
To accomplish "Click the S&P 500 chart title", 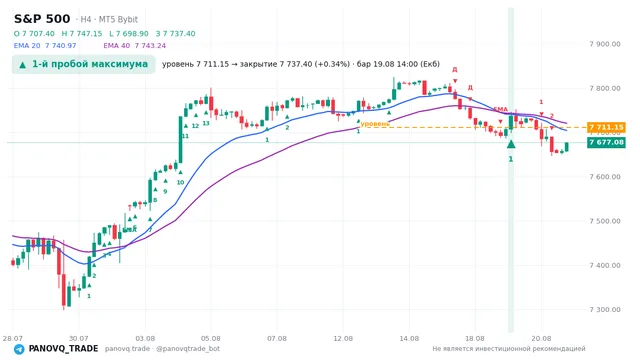I will [42, 19].
